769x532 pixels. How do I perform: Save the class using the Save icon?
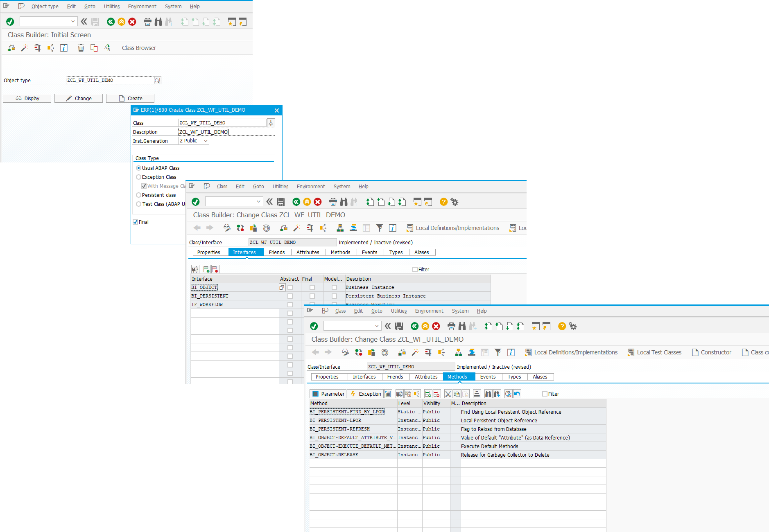point(398,326)
